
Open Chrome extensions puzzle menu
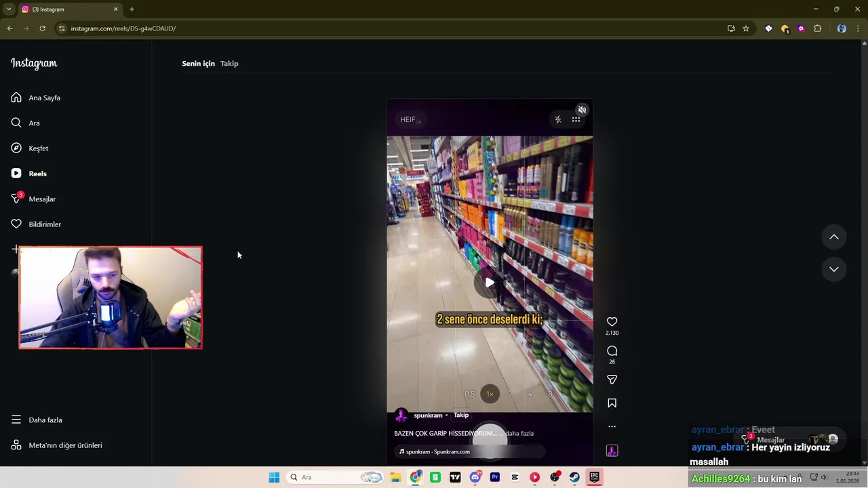tap(817, 28)
